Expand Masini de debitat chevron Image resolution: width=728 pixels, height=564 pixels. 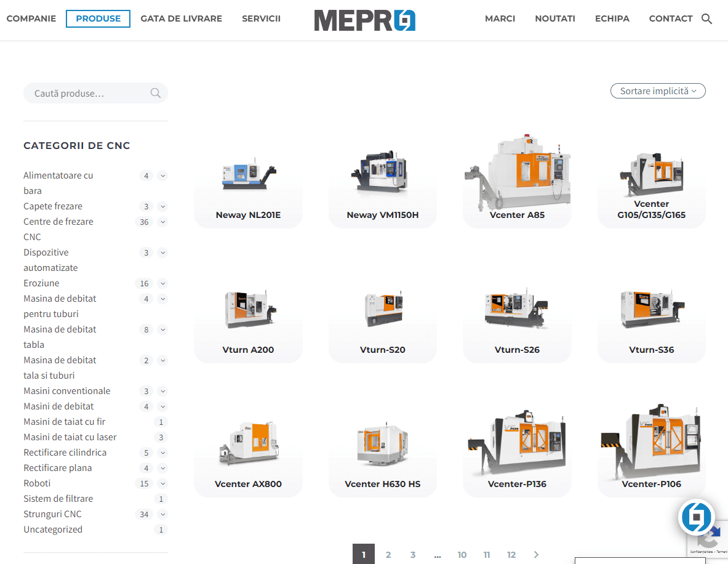click(162, 406)
